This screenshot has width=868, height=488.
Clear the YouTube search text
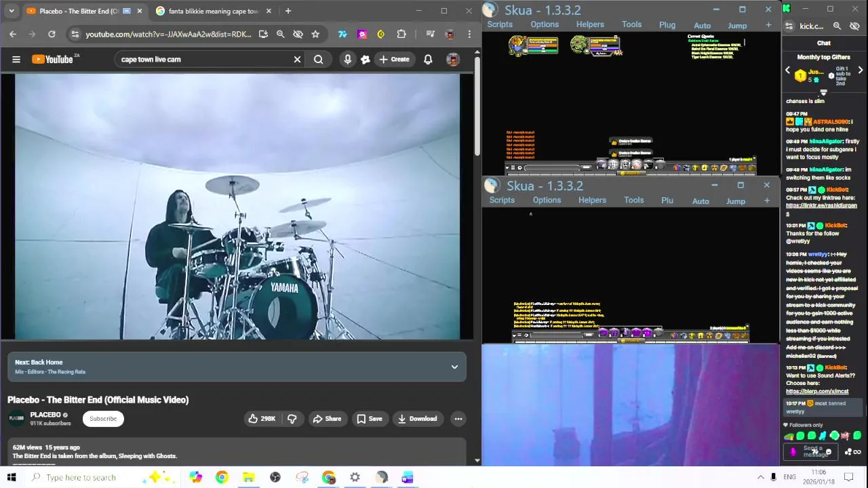(x=297, y=59)
